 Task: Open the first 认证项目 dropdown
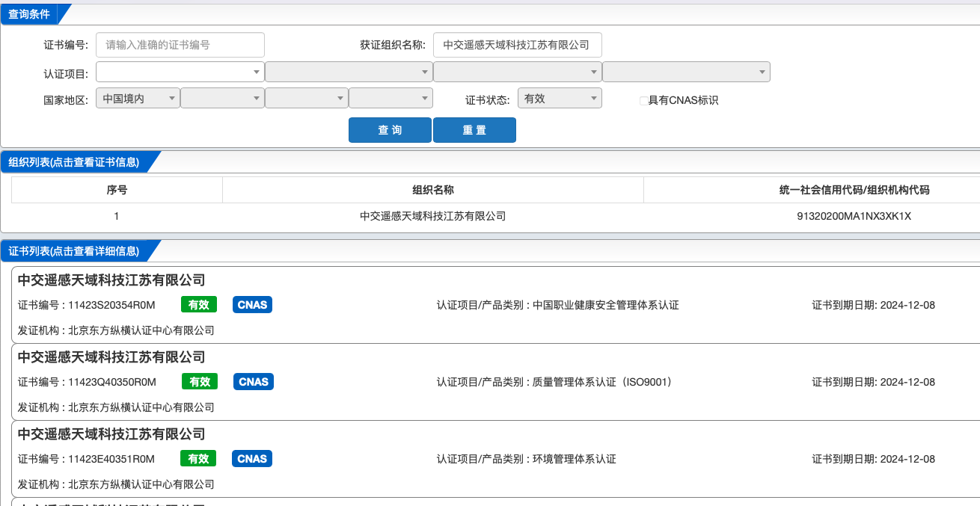coord(180,72)
